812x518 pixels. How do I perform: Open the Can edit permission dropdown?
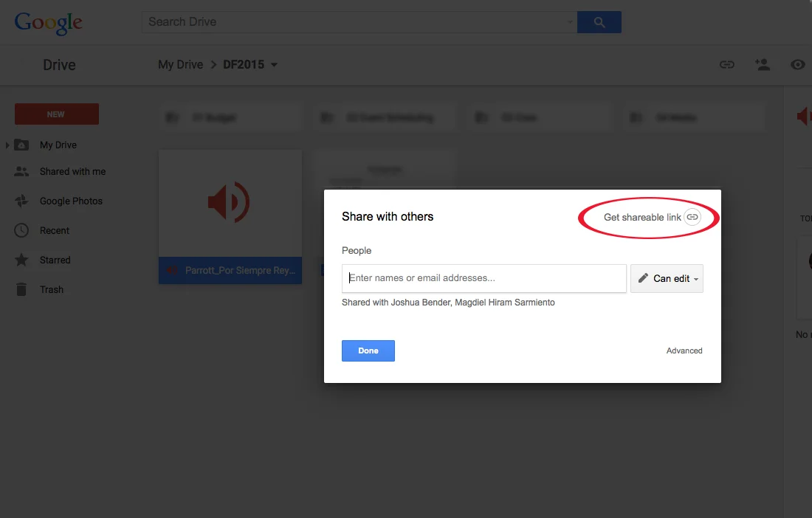667,278
